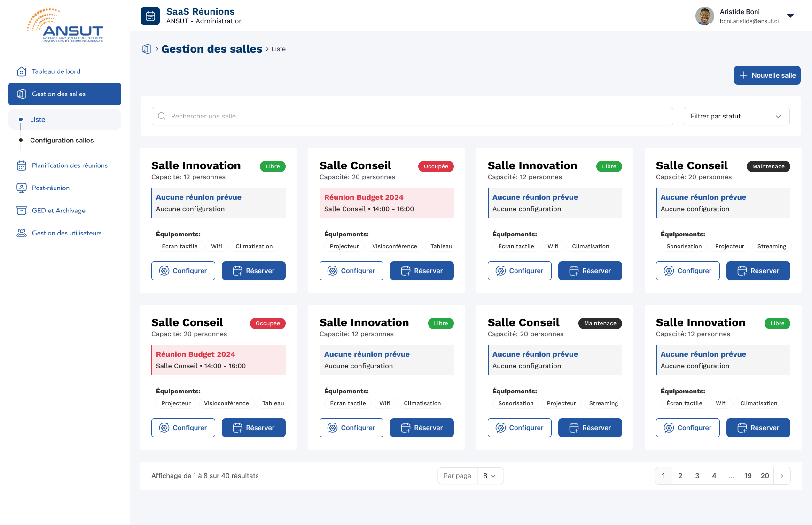The image size is (812, 525).
Task: Go to pagination page 1
Action: (x=664, y=476)
